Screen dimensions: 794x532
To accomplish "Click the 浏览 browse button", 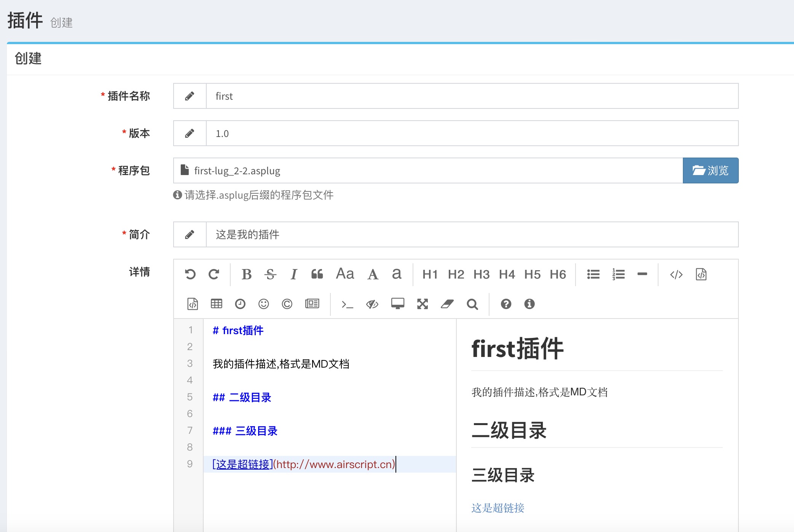I will point(711,170).
